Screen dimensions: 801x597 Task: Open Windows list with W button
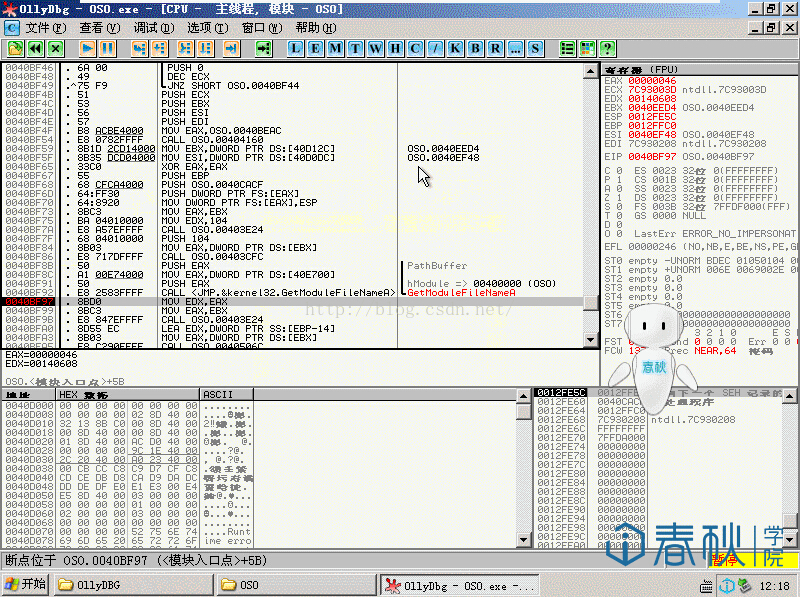pos(375,49)
